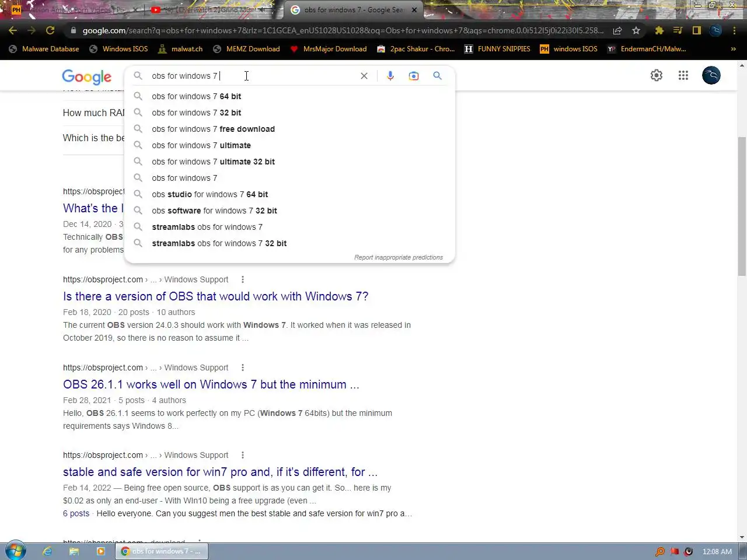747x560 pixels.
Task: Open the MEMZ Download bookmark
Action: tap(246, 49)
